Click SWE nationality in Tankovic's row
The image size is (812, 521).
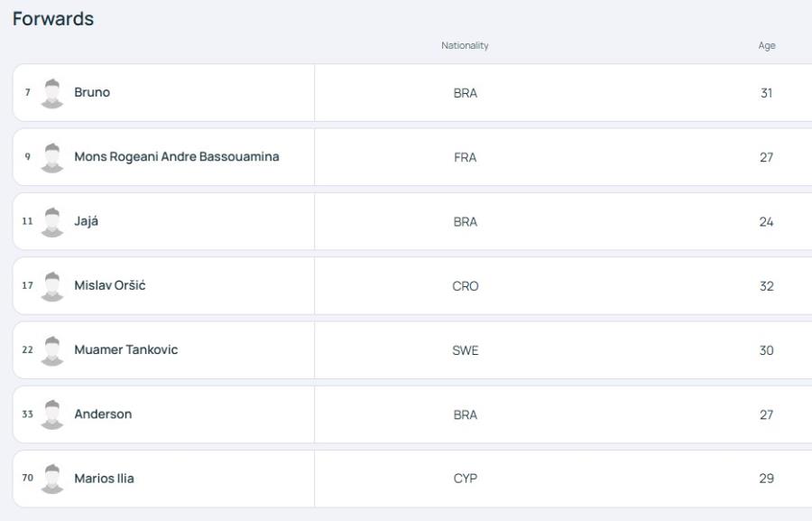coord(465,350)
